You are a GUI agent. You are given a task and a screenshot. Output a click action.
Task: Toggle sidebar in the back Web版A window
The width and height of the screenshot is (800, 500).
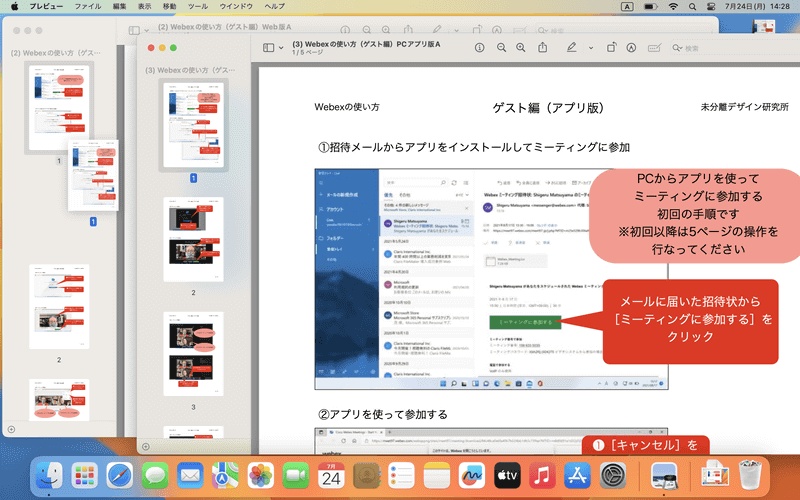[x=134, y=31]
